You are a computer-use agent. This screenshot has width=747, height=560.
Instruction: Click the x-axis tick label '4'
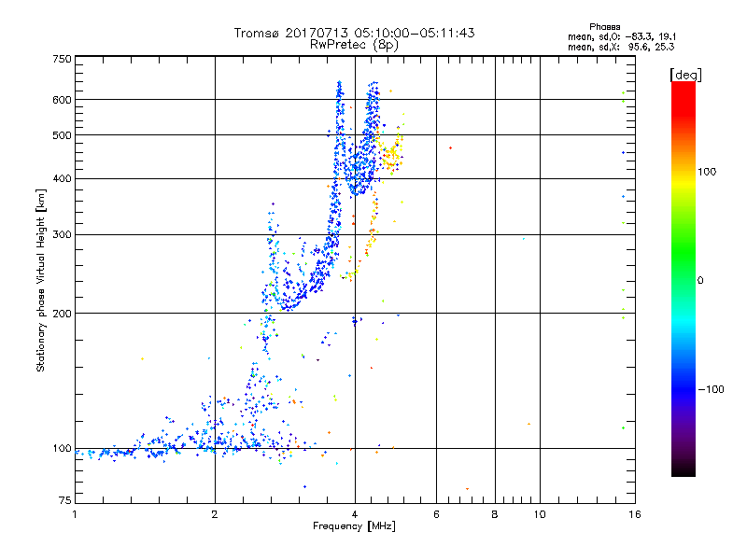click(x=355, y=514)
